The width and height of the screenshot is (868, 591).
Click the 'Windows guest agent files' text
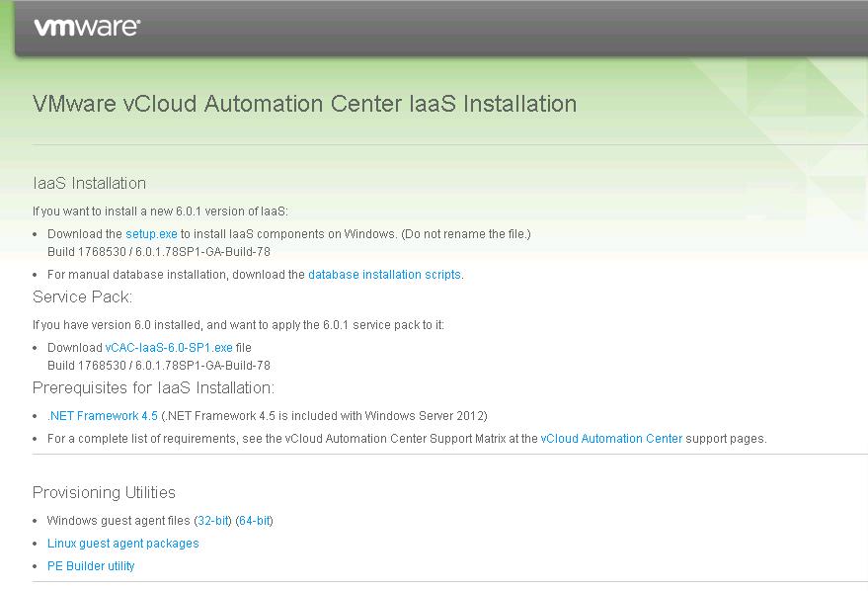tap(118, 521)
